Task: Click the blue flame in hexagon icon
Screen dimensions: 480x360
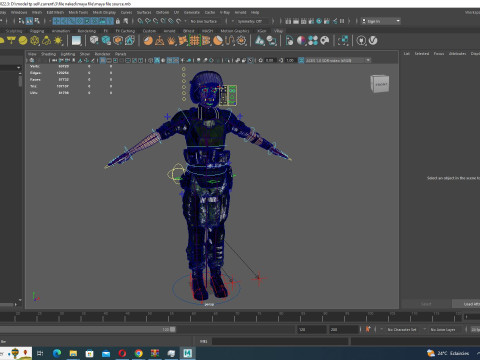Action: point(129,41)
